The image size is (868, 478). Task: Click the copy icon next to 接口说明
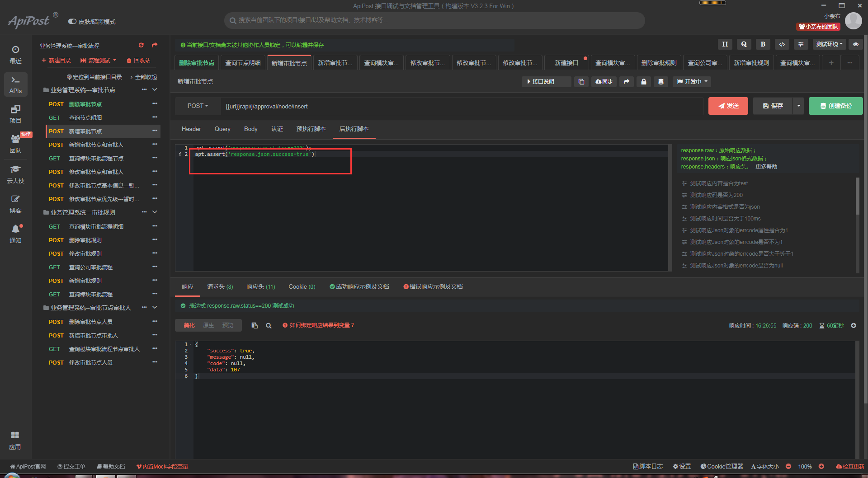tap(581, 82)
